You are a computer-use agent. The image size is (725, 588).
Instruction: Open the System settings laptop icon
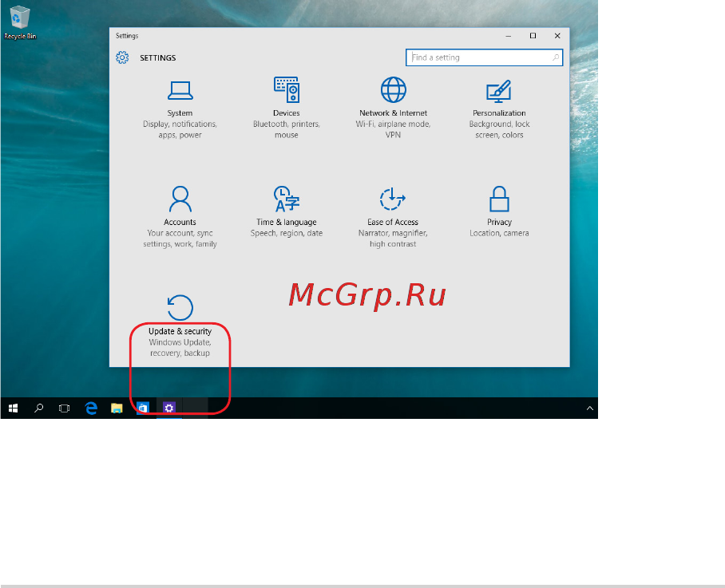tap(180, 90)
